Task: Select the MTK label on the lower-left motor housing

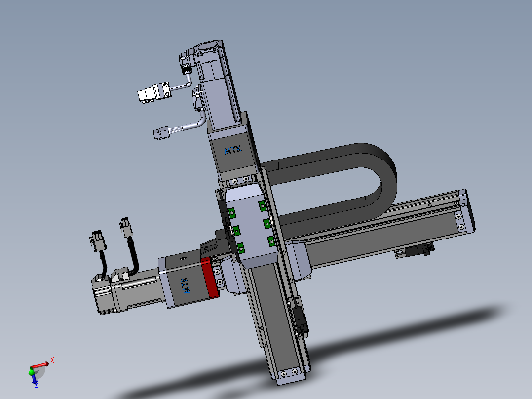Action: point(186,285)
